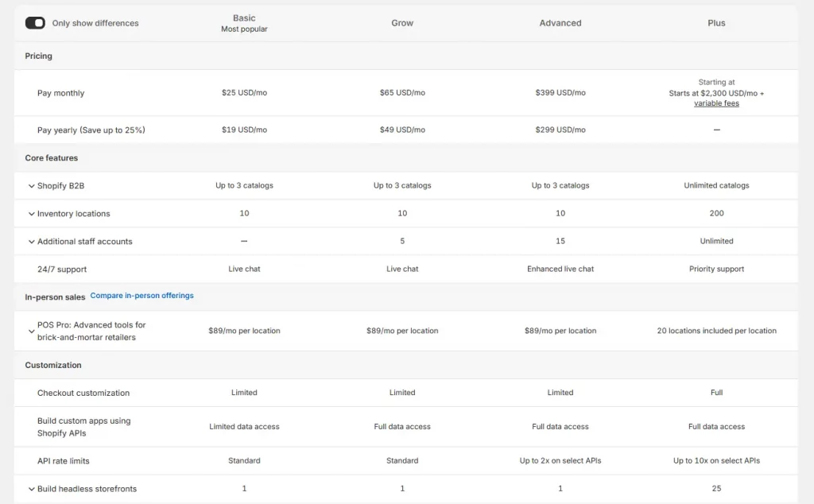
Task: Click the $19 USD/mo yearly price
Action: point(244,130)
